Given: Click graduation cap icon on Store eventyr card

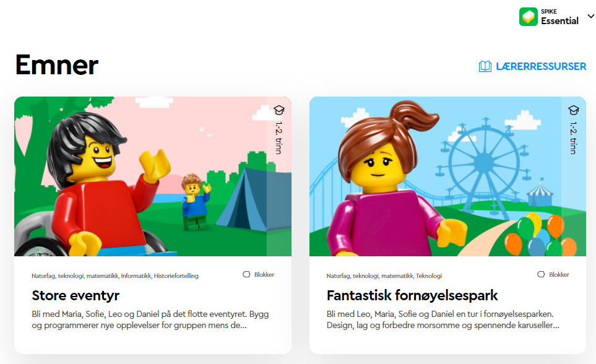Looking at the screenshot, I should pyautogui.click(x=279, y=110).
